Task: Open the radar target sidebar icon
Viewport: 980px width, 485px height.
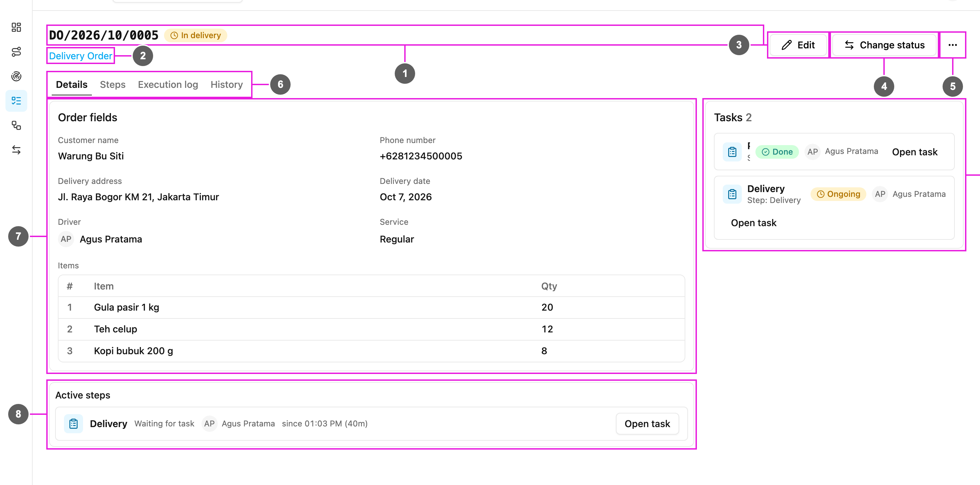Action: tap(16, 76)
